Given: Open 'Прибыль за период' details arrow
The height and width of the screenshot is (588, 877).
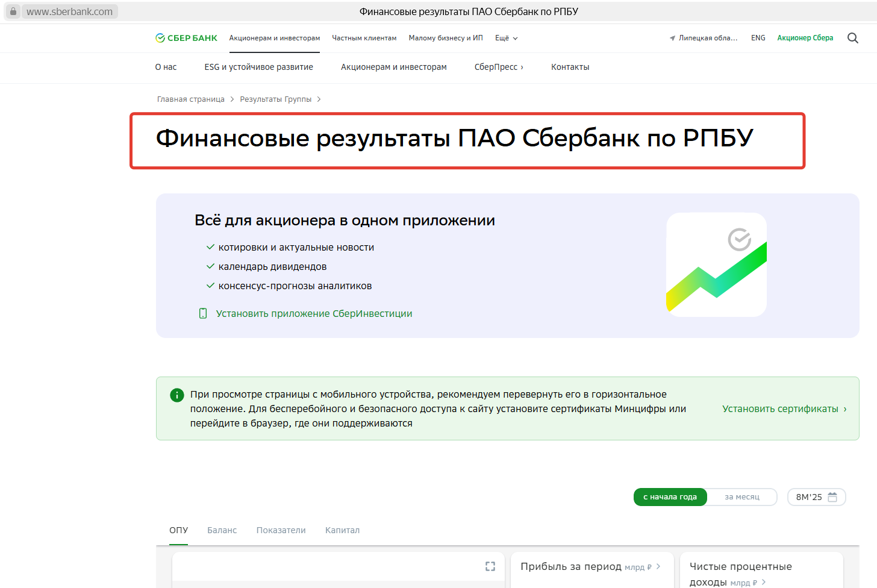Looking at the screenshot, I should click(x=658, y=566).
